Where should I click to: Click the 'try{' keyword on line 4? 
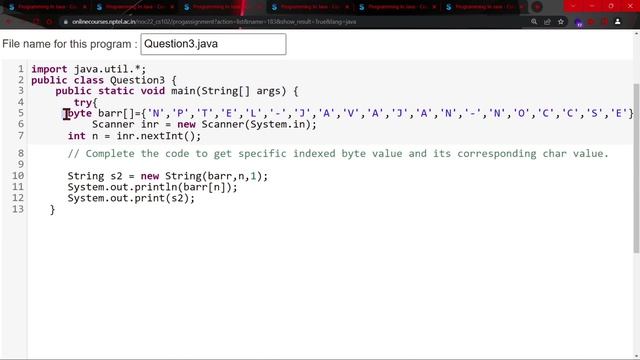pyautogui.click(x=85, y=102)
